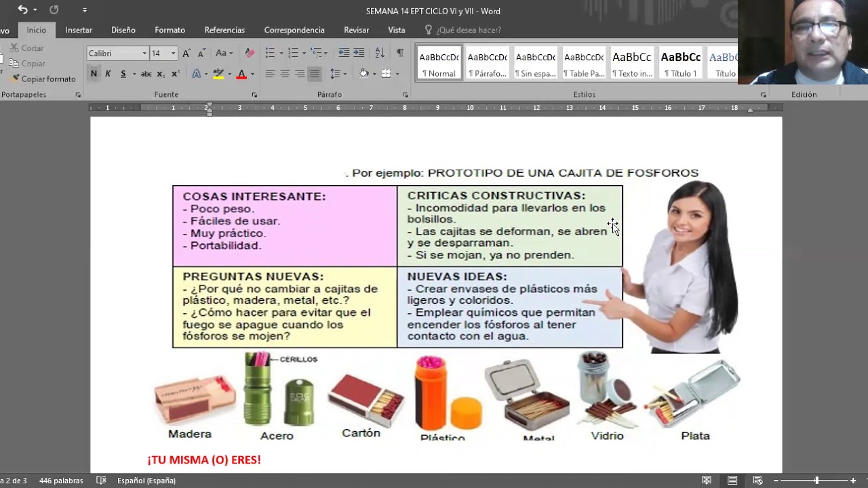Image resolution: width=868 pixels, height=488 pixels.
Task: Apply the red font color
Action: click(241, 74)
